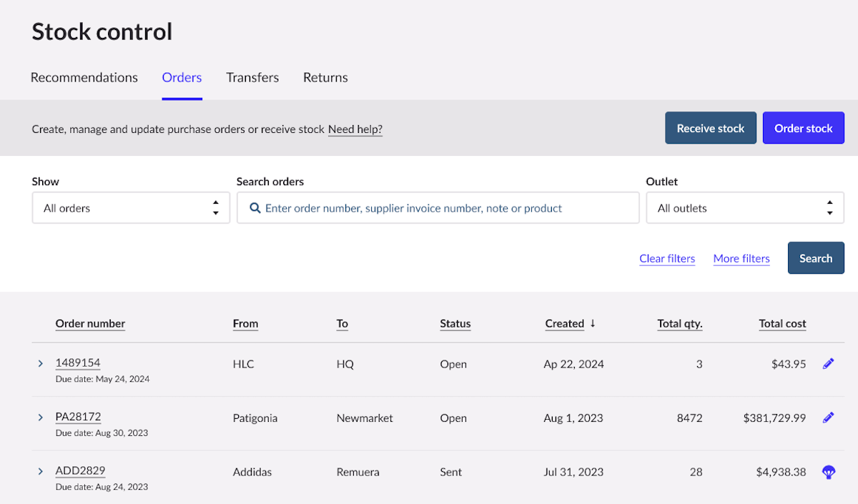Open the Show 'All orders' dropdown

tap(131, 207)
